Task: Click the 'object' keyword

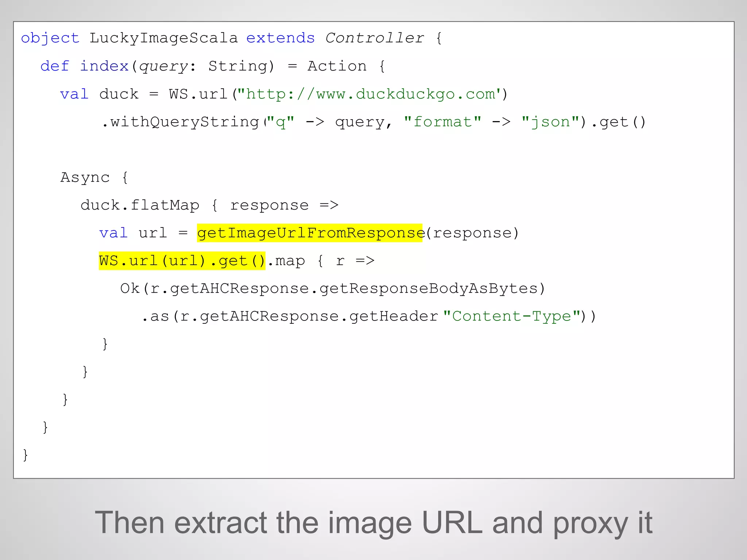Action: (50, 38)
